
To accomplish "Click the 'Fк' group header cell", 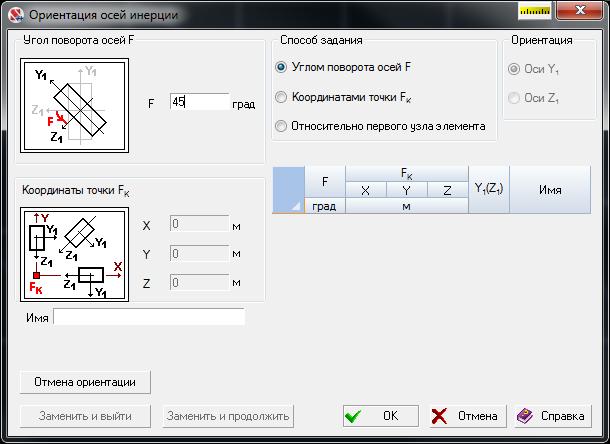I will (407, 174).
